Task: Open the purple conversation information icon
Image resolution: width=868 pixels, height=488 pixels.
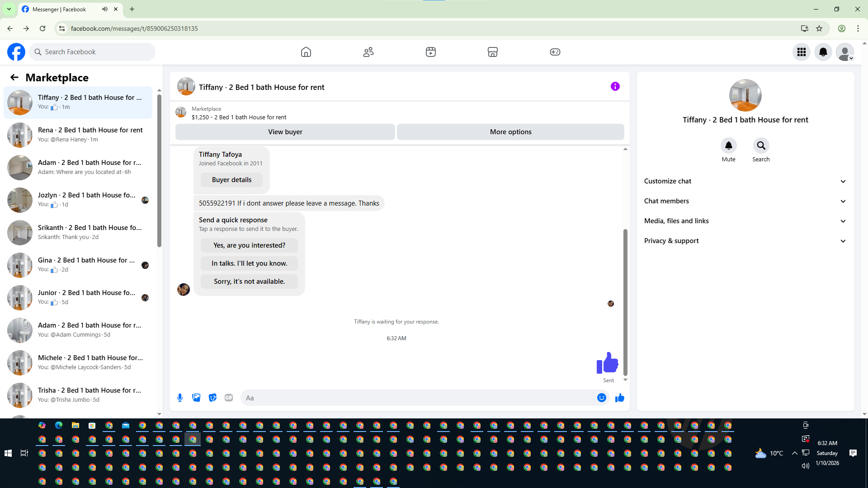Action: pos(615,86)
